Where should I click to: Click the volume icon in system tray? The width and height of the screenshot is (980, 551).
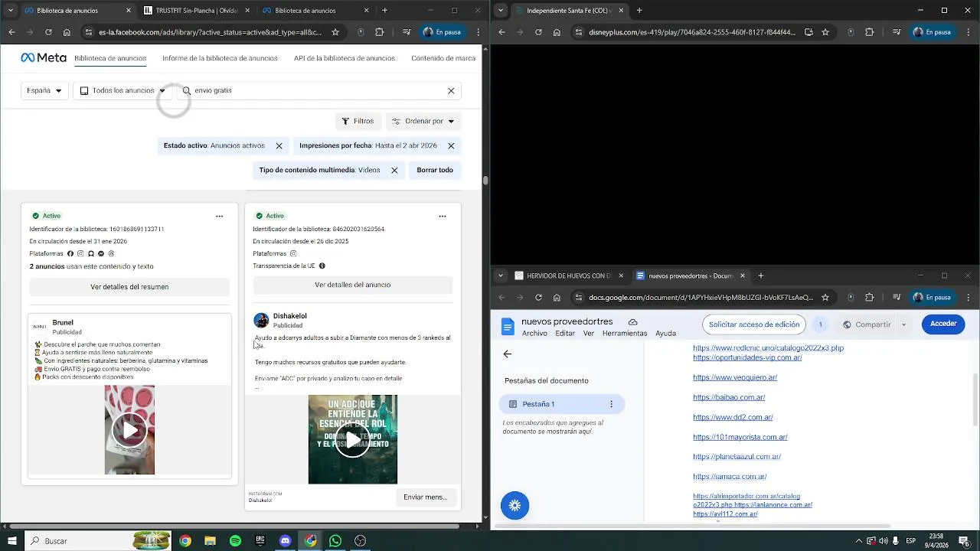point(883,541)
